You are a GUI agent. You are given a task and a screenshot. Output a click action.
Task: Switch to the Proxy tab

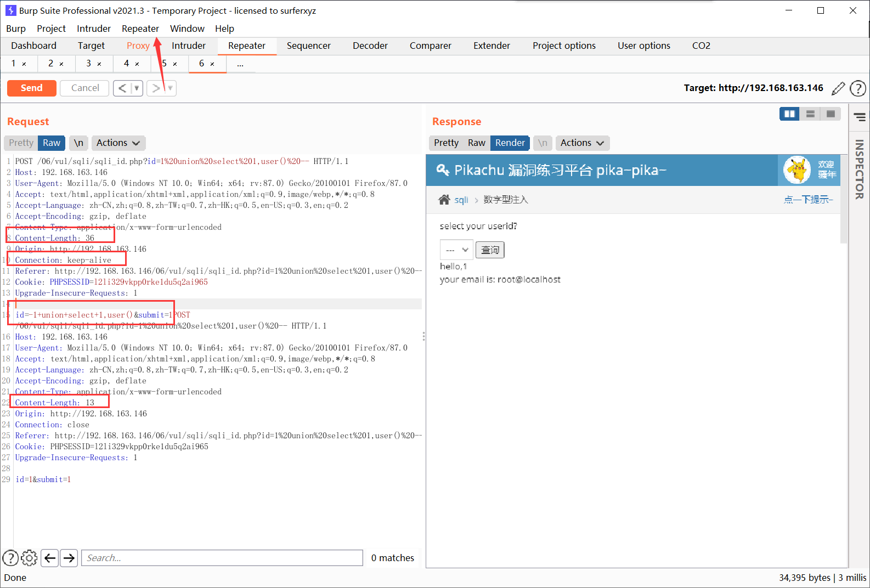(138, 46)
